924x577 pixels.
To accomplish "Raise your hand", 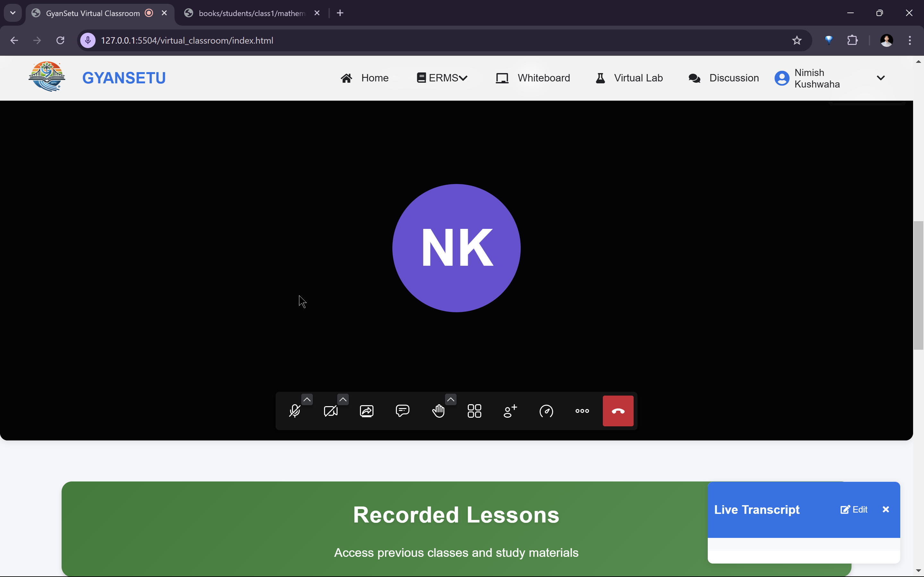I will (438, 411).
